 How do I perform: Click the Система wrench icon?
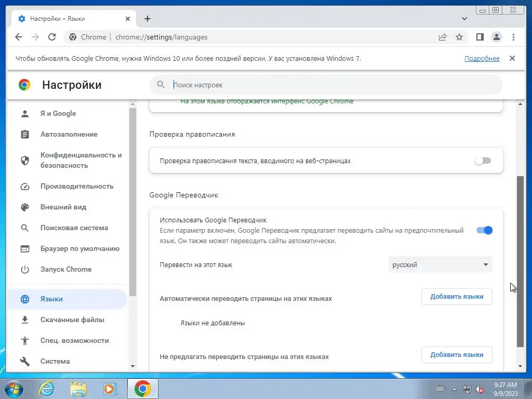tap(25, 362)
